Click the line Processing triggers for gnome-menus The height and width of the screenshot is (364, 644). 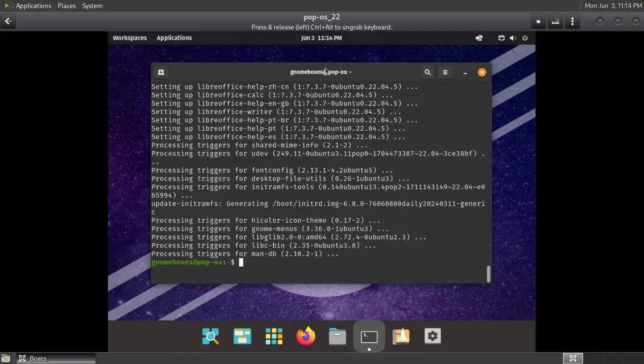click(270, 229)
